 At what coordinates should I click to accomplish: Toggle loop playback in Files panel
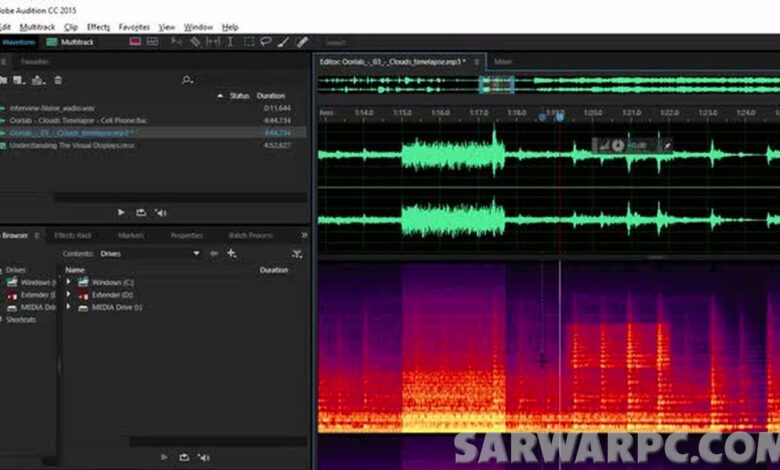tap(141, 212)
